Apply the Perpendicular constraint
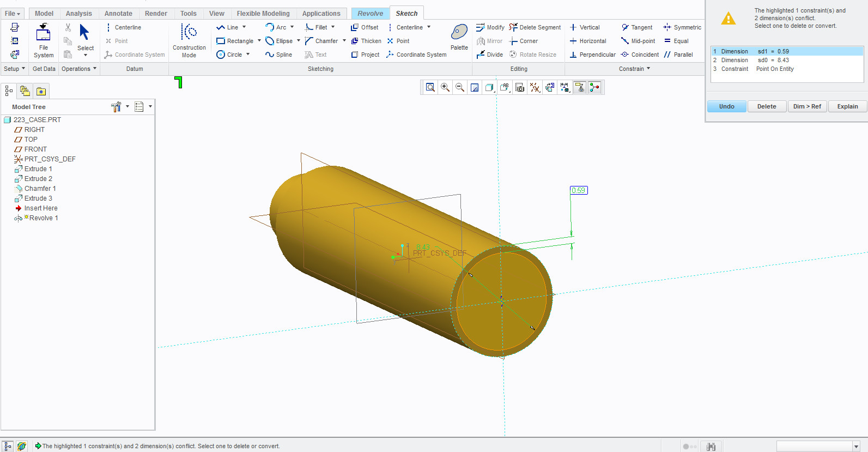This screenshot has width=868, height=452. [x=592, y=55]
